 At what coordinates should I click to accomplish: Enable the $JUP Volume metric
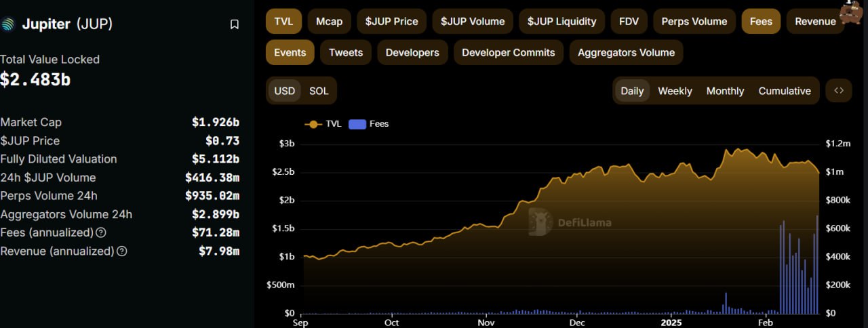point(473,21)
